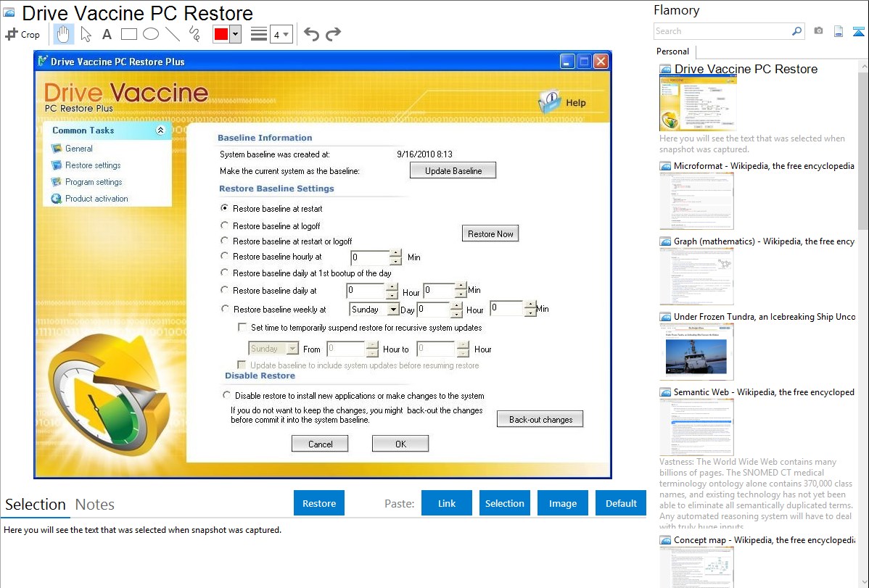This screenshot has width=869, height=588.
Task: Select Restore baseline hourly at
Action: [224, 256]
